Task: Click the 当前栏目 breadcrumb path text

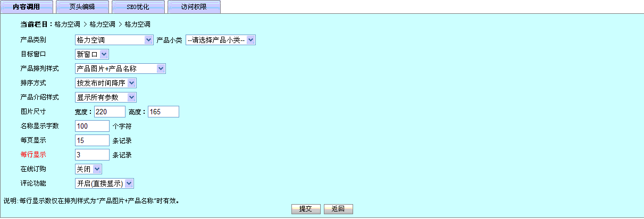Action: pos(102,24)
